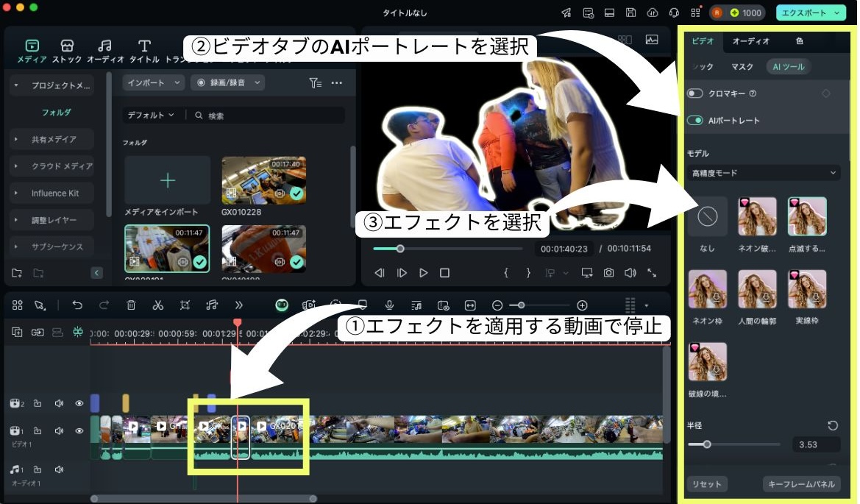860x504 pixels.
Task: Click the リセット button in the effects panel
Action: pos(706,483)
